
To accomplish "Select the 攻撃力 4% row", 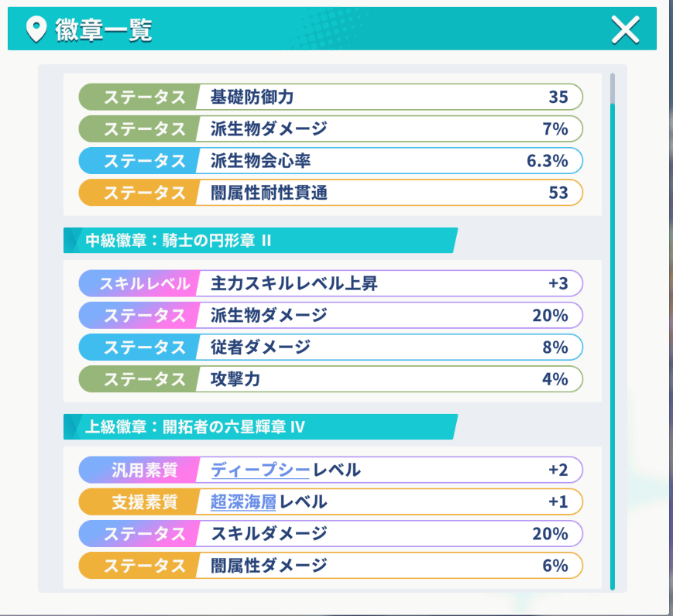I will (331, 379).
